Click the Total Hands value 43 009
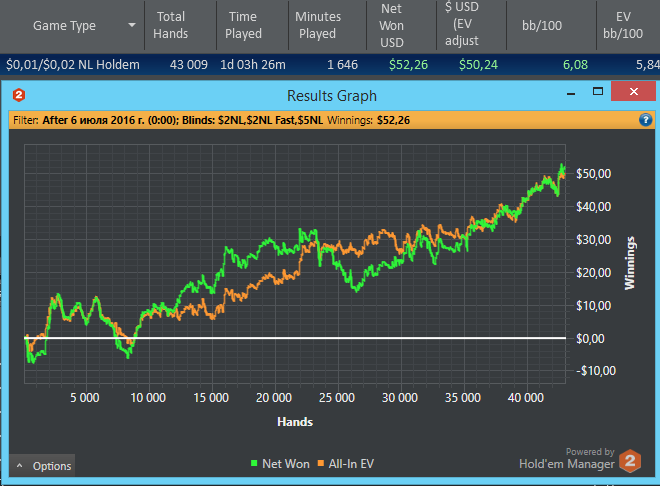 [189, 65]
